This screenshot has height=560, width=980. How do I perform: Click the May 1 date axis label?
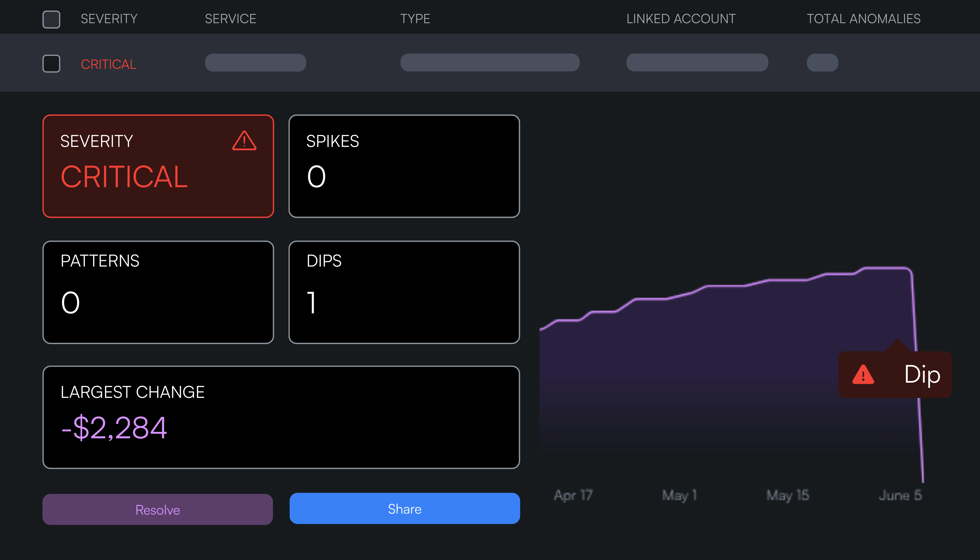(x=679, y=495)
